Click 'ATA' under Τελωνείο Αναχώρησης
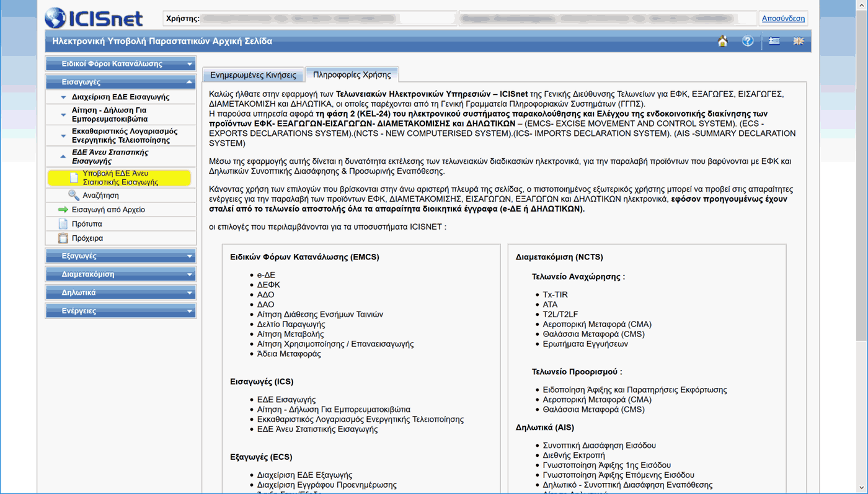The width and height of the screenshot is (868, 494). coord(550,305)
